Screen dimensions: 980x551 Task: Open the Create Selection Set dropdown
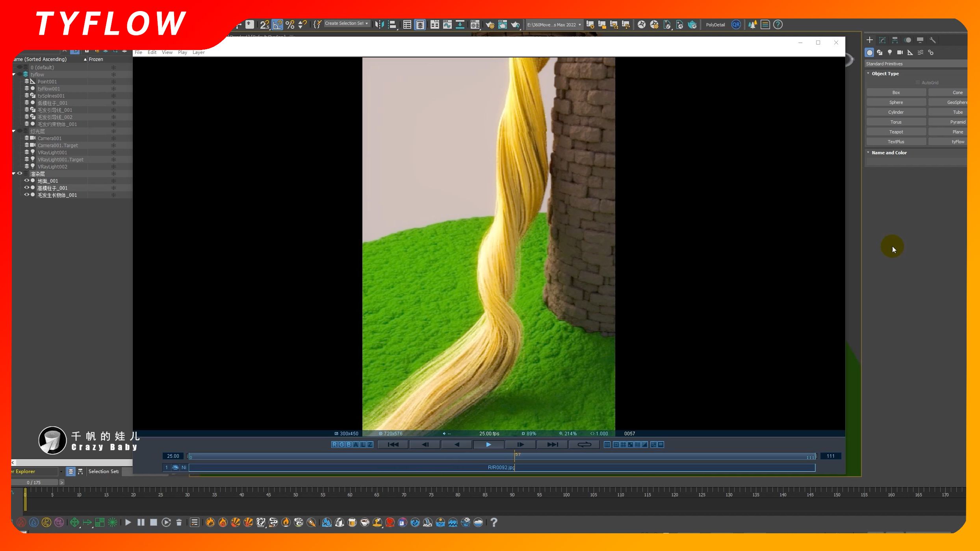[x=366, y=24]
